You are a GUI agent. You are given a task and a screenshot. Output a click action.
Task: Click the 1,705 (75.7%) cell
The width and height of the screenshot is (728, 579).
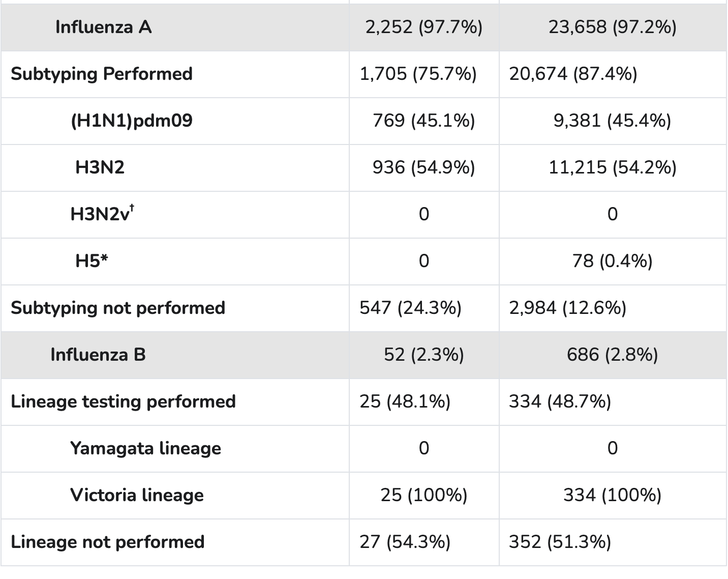tap(418, 74)
